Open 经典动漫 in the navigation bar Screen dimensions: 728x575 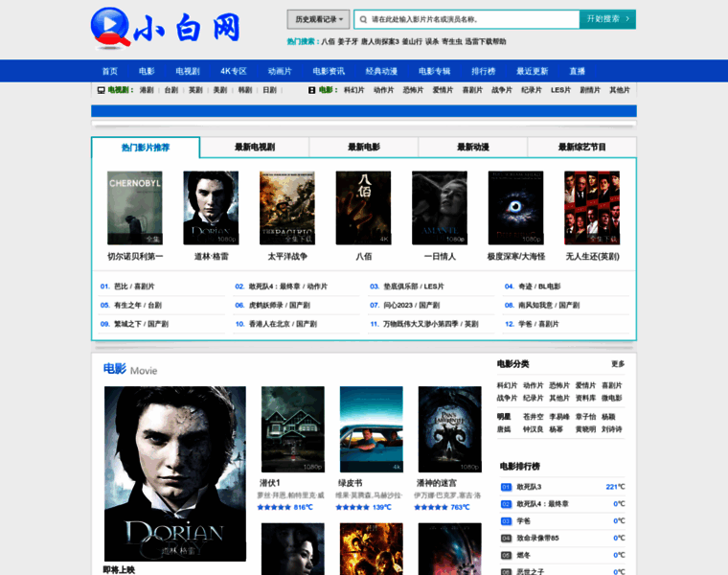click(x=381, y=71)
